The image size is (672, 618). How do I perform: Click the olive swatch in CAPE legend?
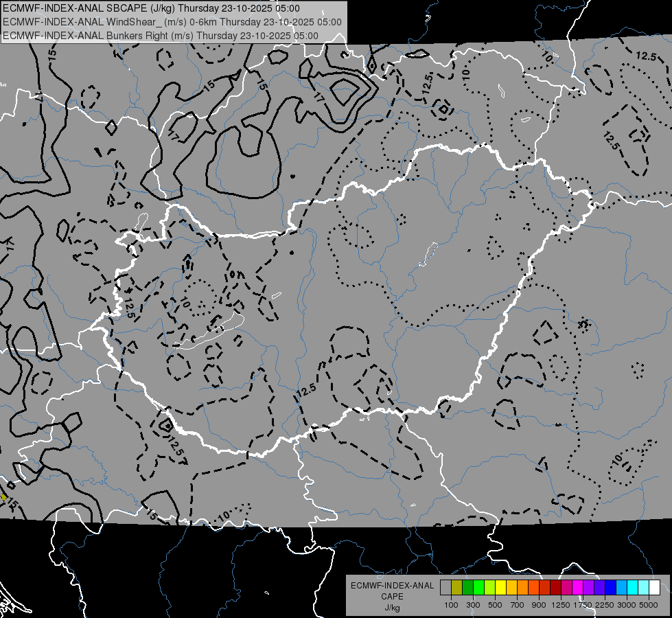457,587
